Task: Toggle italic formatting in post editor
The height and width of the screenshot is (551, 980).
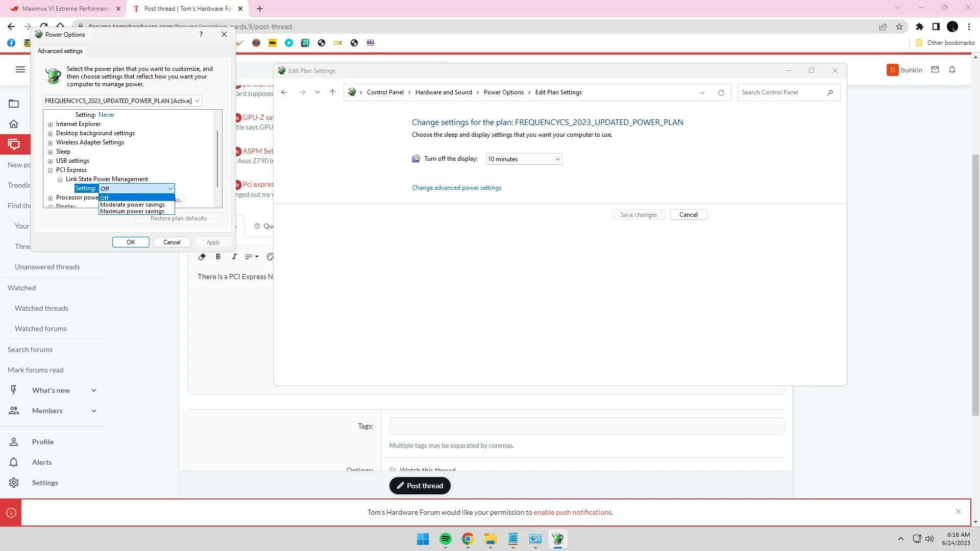Action: pyautogui.click(x=234, y=257)
